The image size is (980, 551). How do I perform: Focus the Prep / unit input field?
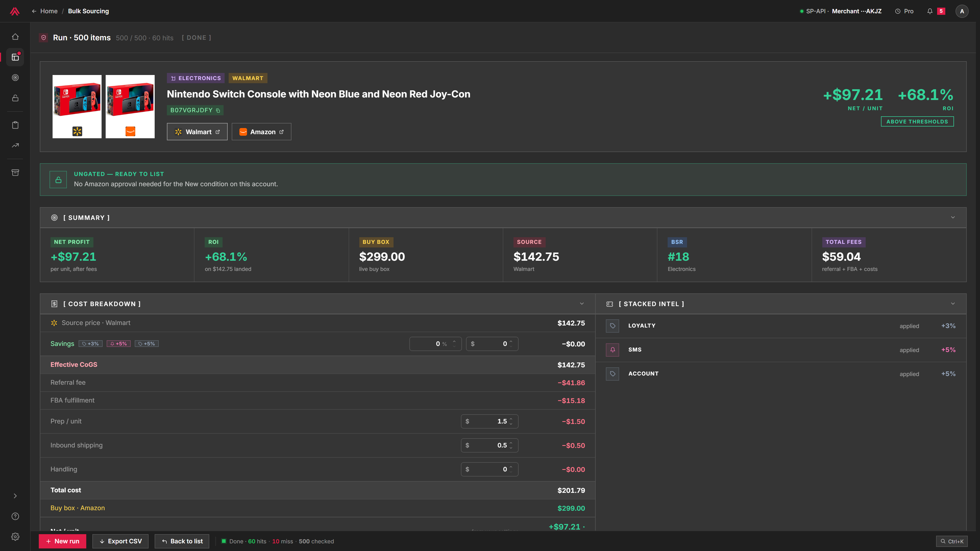[489, 421]
